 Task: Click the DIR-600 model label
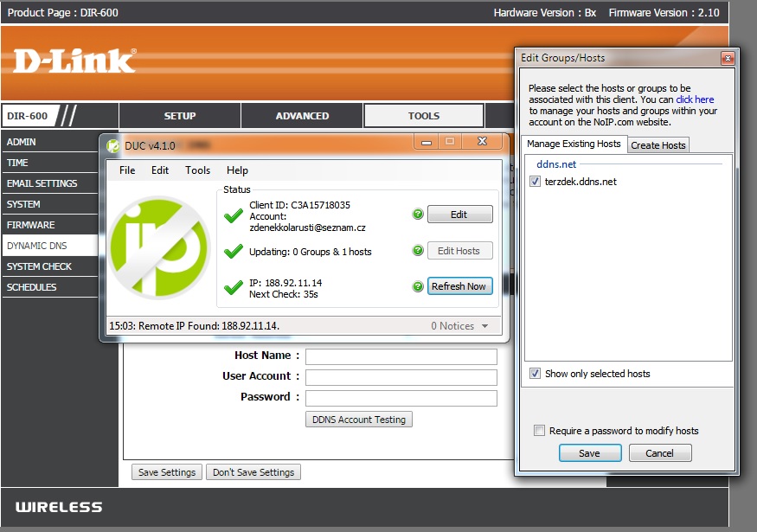[28, 116]
